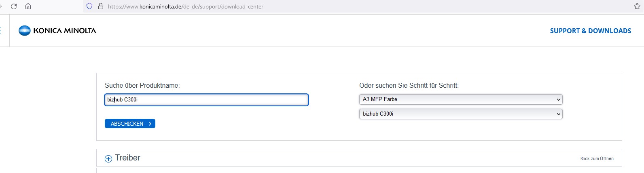Open the tracking protection shield icon

(89, 6)
